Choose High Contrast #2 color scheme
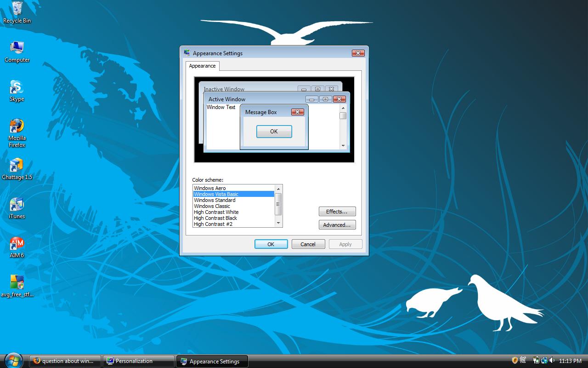Screen dimensions: 588x368 coord(233,224)
